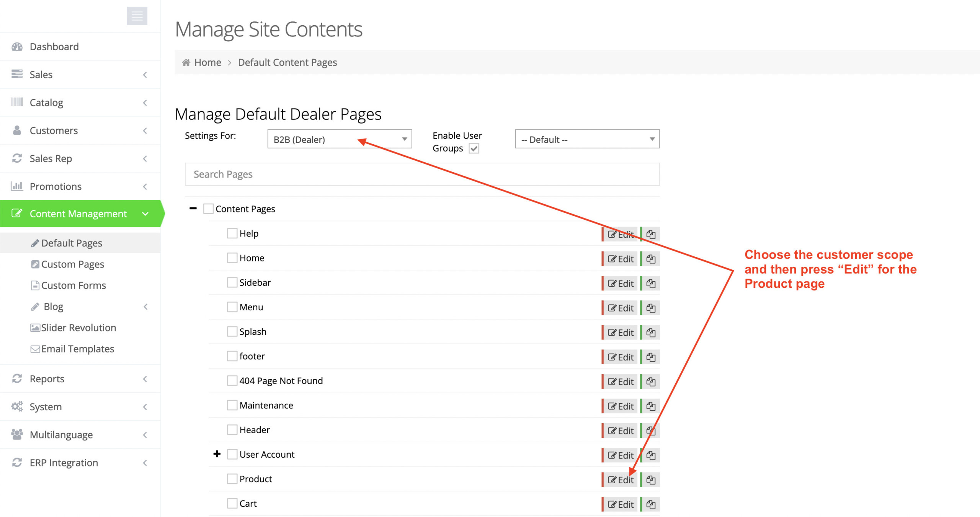Check the Content Pages checkbox

point(208,209)
